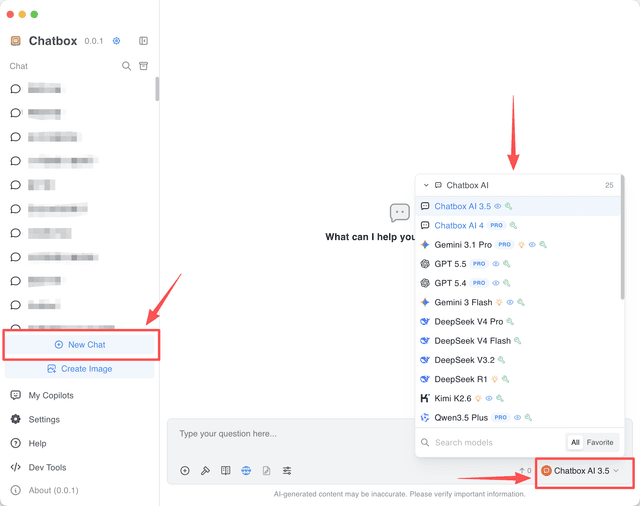This screenshot has height=506, width=640.
Task: Click the eye icon on GPT 5.5 row
Action: [x=496, y=264]
